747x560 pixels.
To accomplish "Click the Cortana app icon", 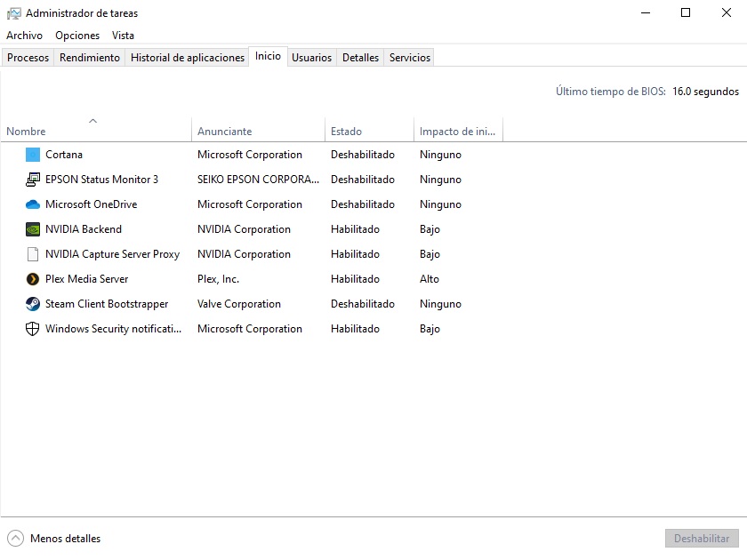I will tap(32, 155).
